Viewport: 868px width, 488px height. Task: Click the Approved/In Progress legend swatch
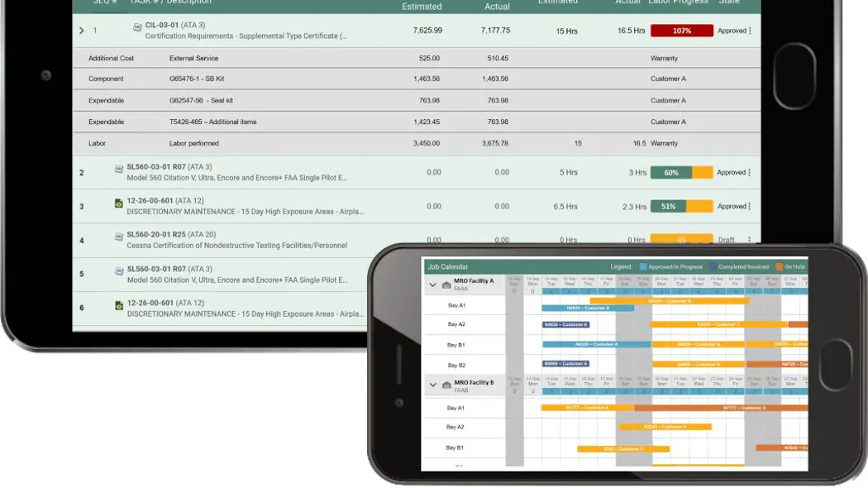[642, 267]
